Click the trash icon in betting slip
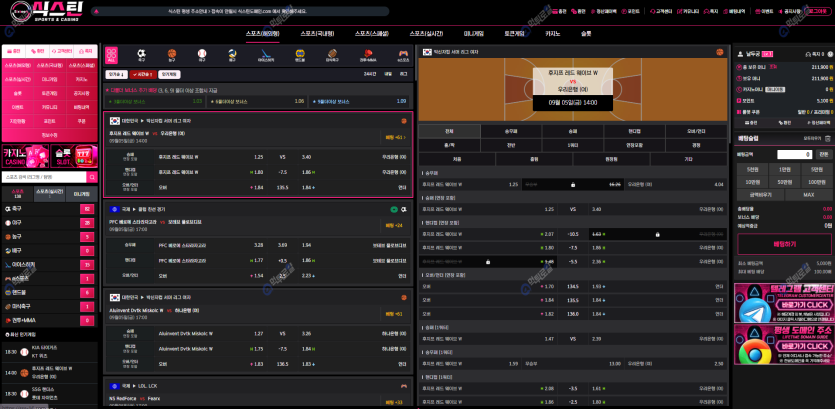Image resolution: width=835 pixels, height=409 pixels. [826, 138]
